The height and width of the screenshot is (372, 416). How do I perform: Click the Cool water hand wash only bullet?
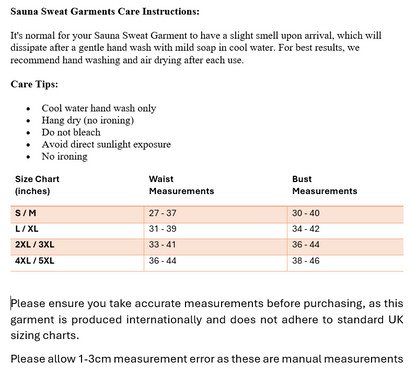tap(99, 108)
